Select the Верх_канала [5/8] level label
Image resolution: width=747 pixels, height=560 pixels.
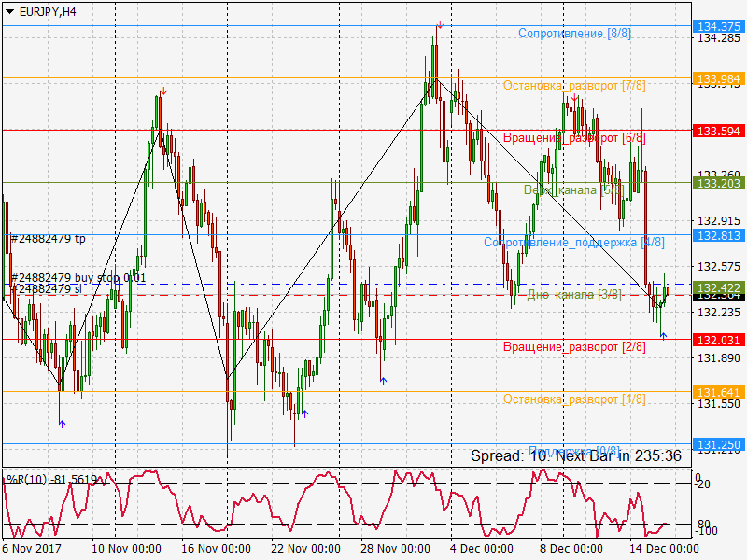click(x=573, y=190)
